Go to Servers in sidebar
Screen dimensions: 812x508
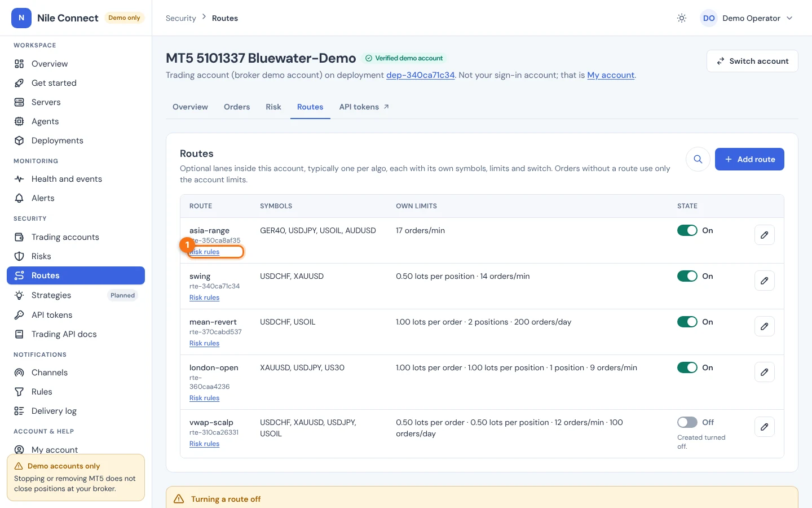(76, 102)
